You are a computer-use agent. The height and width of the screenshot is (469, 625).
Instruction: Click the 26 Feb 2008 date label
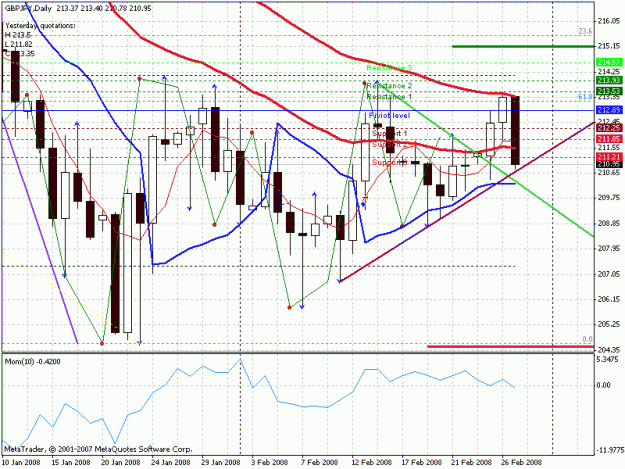point(522,462)
